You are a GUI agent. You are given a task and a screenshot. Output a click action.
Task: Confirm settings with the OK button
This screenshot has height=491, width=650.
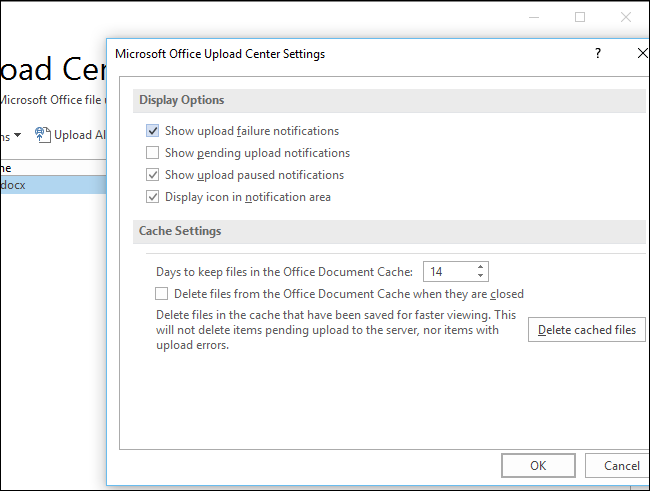(x=538, y=465)
